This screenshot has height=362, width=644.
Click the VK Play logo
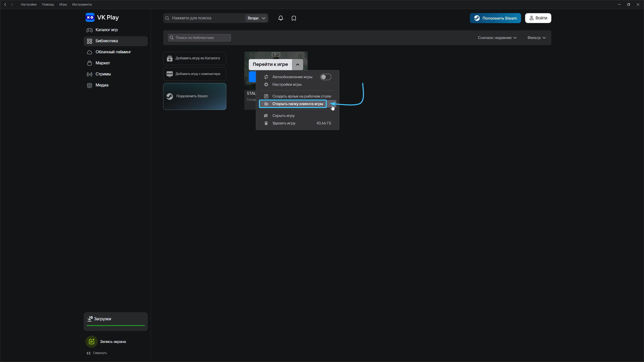[102, 17]
